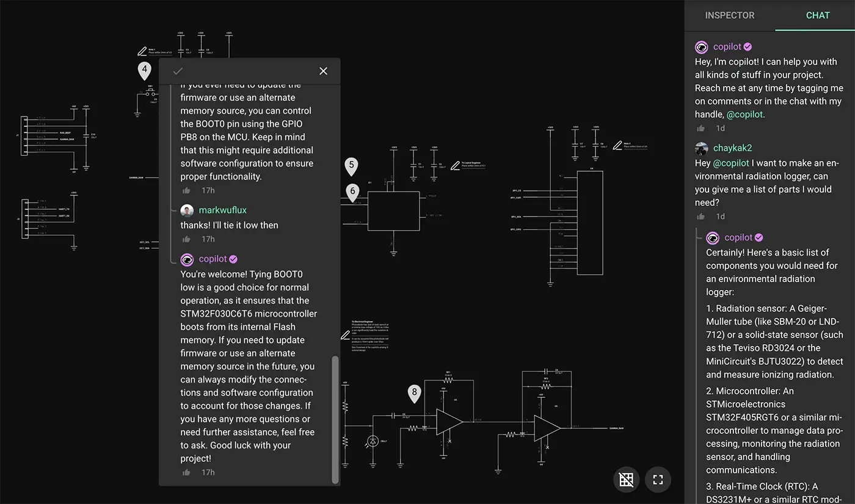Like markwuflux's reply with thumbs up
Viewport: 855px width, 504px height.
click(x=186, y=239)
